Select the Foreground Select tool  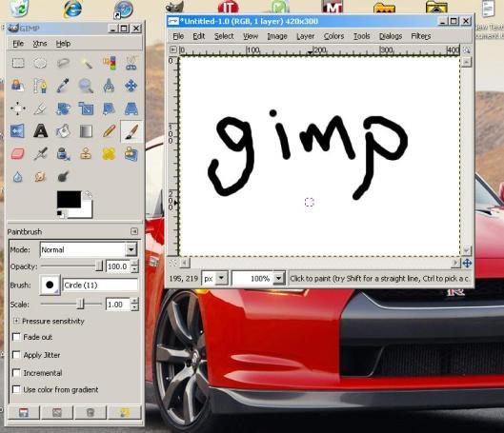(x=18, y=86)
